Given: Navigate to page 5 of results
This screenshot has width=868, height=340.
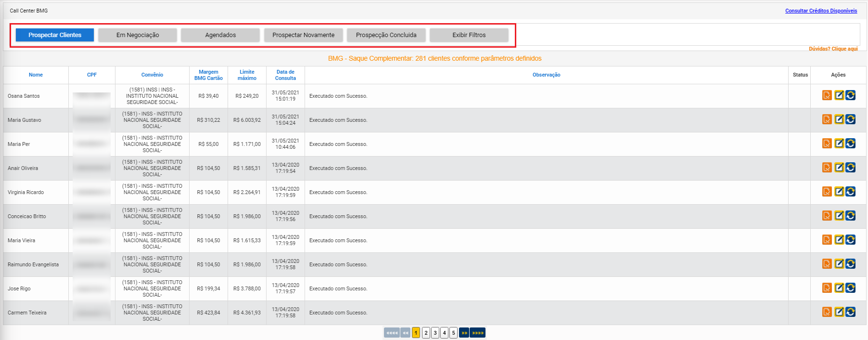Looking at the screenshot, I should click(x=453, y=333).
